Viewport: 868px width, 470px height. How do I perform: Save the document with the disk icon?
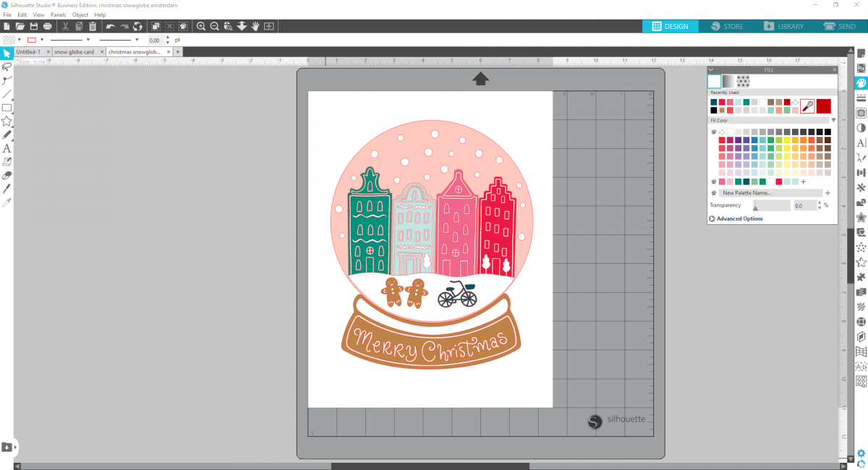click(x=34, y=26)
